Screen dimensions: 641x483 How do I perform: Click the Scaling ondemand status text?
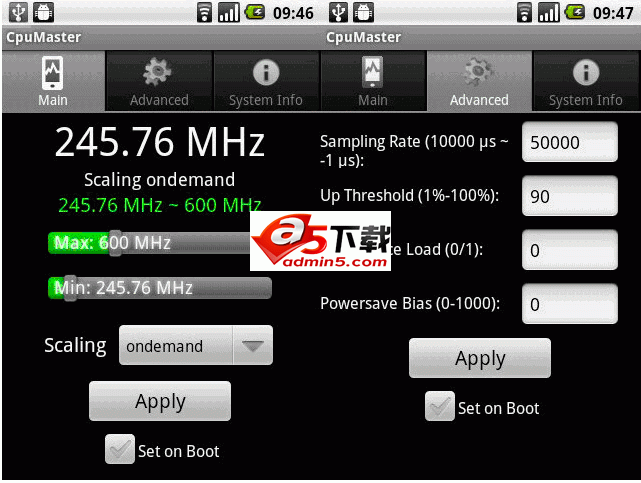[x=159, y=180]
